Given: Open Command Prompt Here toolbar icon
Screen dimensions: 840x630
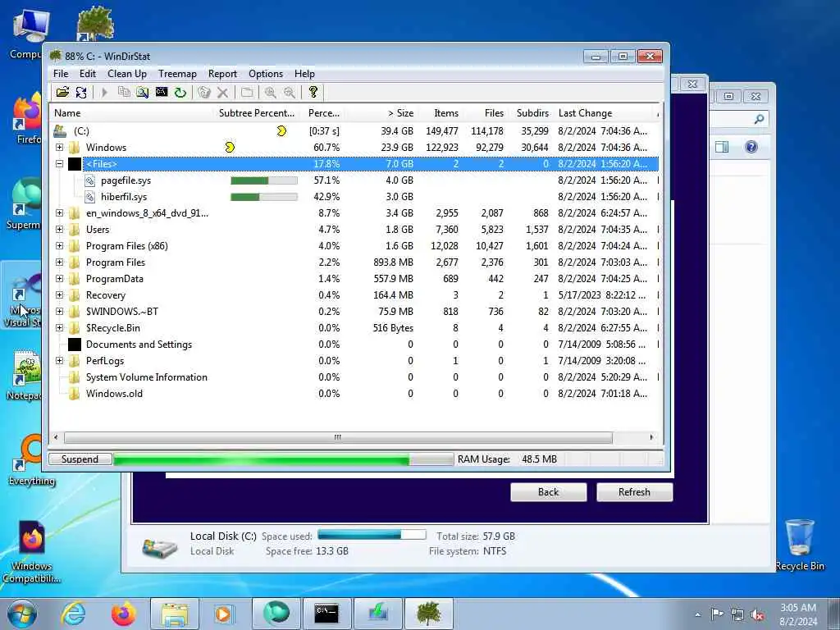Looking at the screenshot, I should click(x=162, y=92).
